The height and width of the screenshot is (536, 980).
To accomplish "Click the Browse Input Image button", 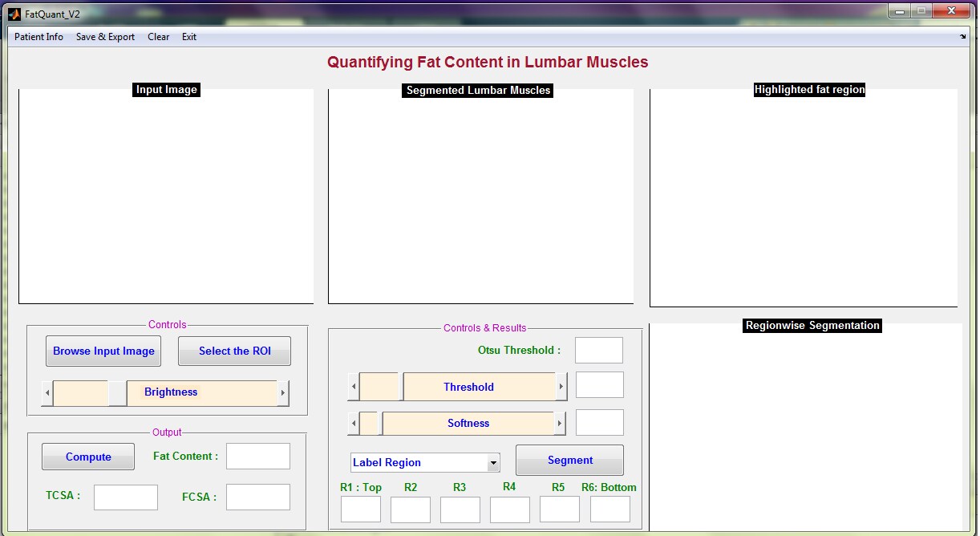I will point(103,351).
